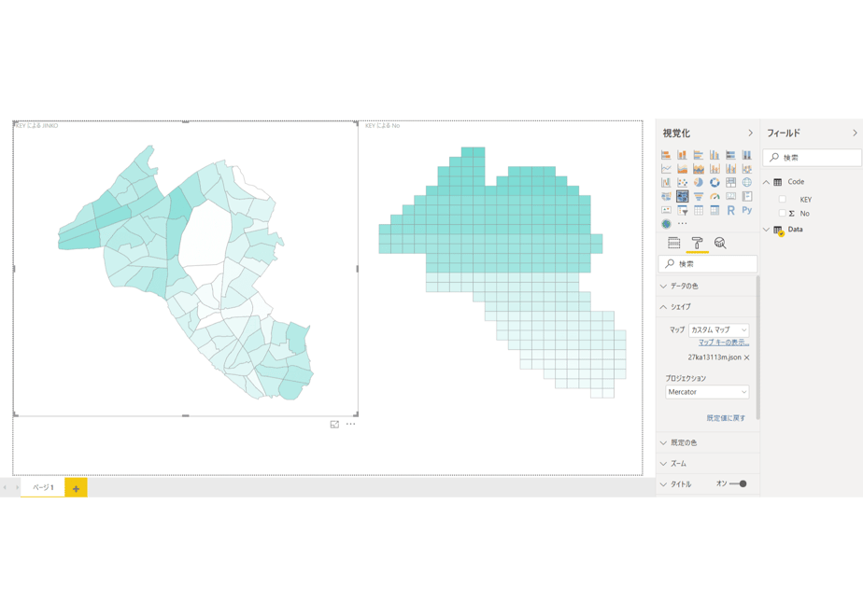Click the フィールド pane search box

[x=813, y=158]
